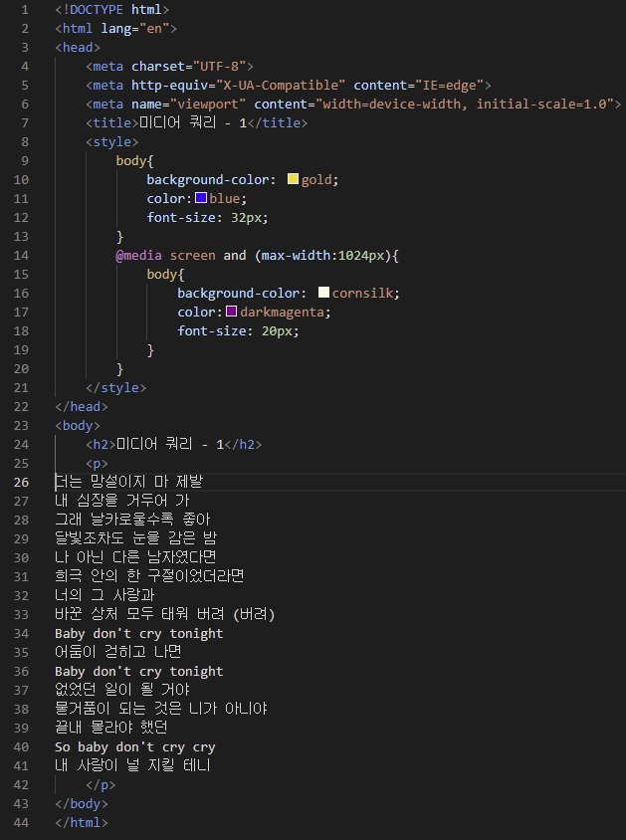Click the blue color value text
This screenshot has height=840, width=626.
224,199
